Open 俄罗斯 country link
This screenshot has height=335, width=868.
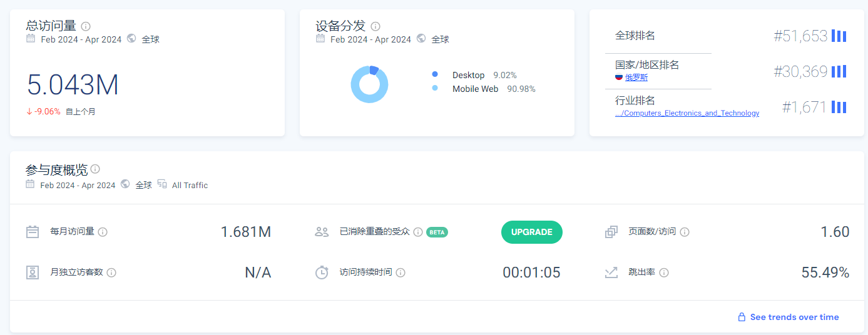coord(636,77)
